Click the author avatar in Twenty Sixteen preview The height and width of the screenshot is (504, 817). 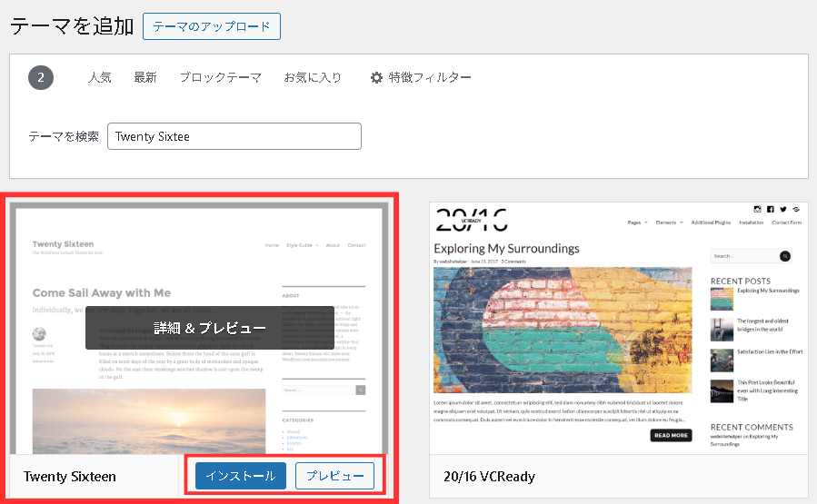pyautogui.click(x=39, y=334)
